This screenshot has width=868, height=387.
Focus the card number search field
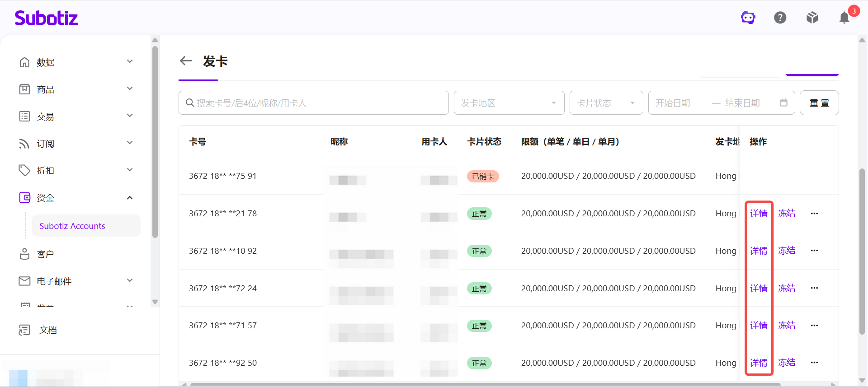[x=314, y=103]
